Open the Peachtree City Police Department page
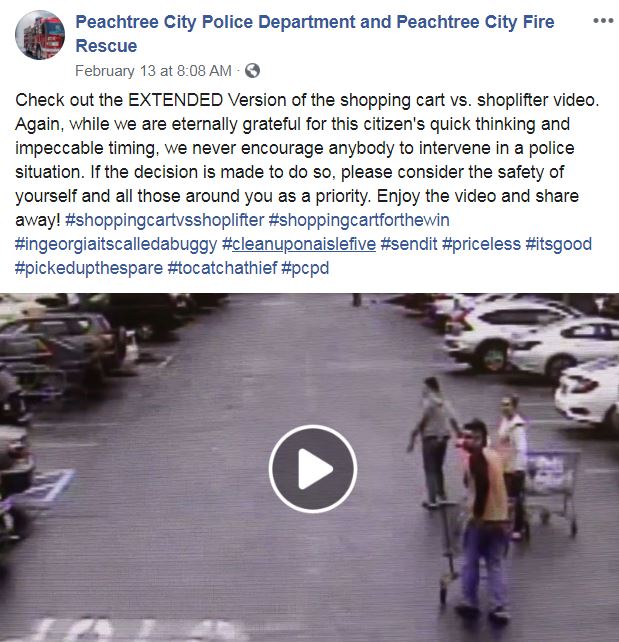 pyautogui.click(x=315, y=34)
